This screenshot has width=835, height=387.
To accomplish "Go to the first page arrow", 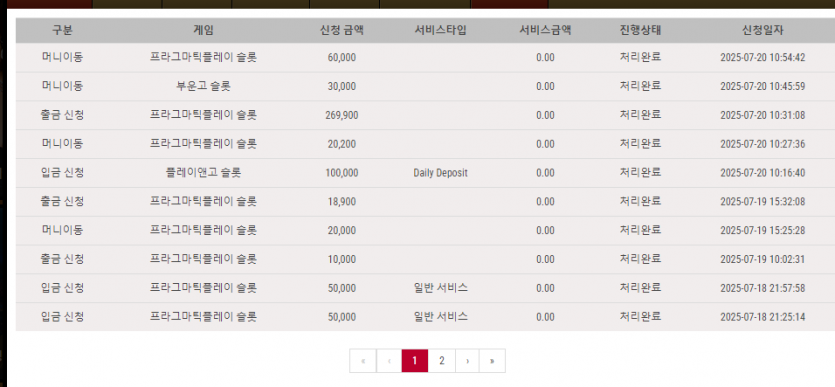I will pos(363,361).
